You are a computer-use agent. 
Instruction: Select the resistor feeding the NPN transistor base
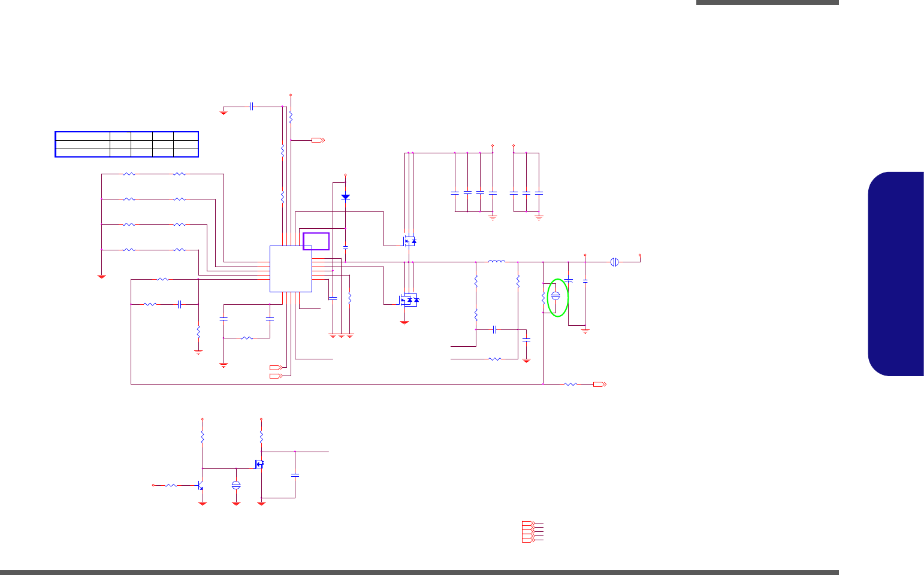pos(171,485)
